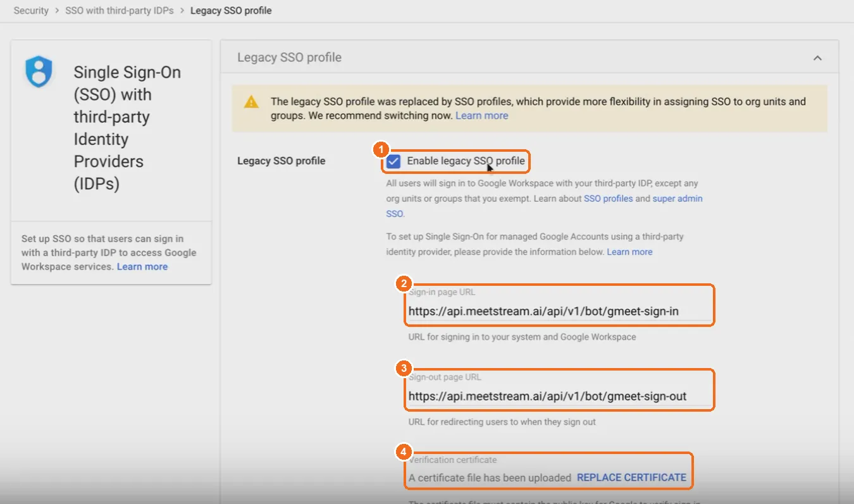
Task: Open Learn more link in warning banner
Action: click(x=482, y=116)
